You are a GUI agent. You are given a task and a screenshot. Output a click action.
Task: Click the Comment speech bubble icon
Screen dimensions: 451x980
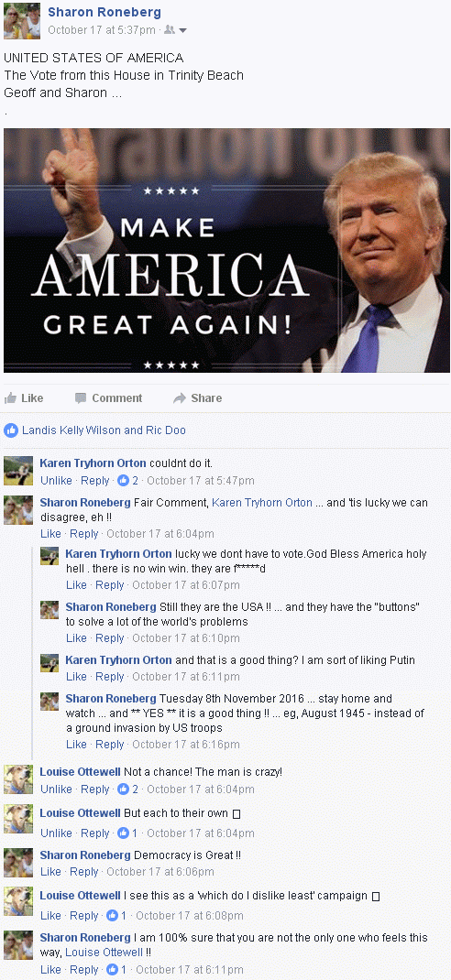[x=80, y=398]
